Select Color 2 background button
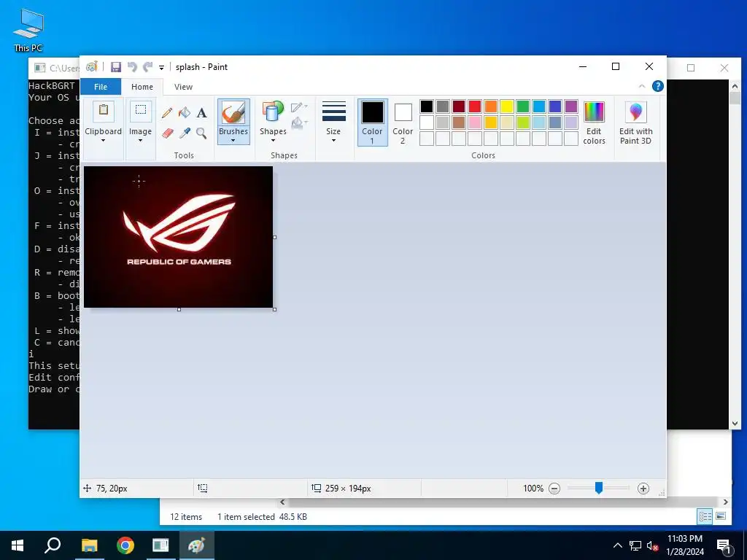The height and width of the screenshot is (560, 747). 403,122
